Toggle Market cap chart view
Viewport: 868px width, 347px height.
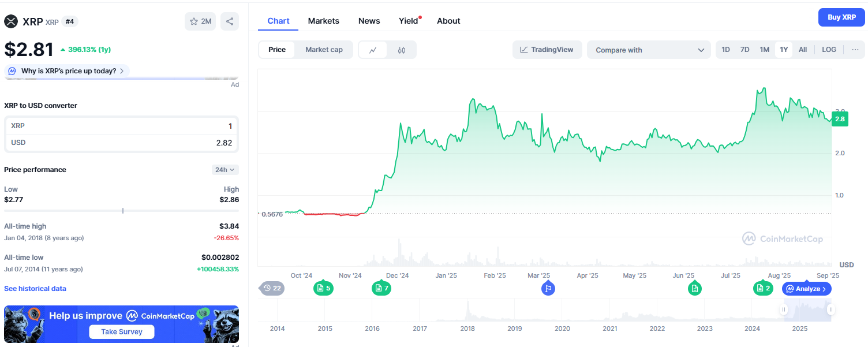[x=324, y=50]
